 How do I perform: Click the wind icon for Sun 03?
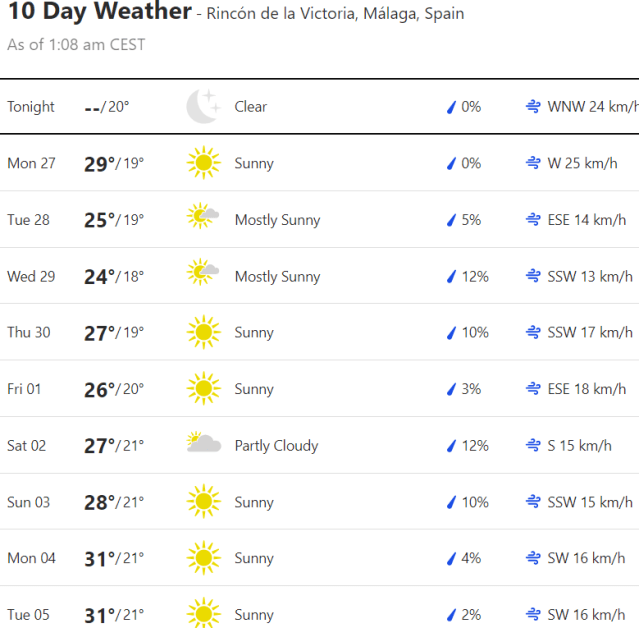(x=534, y=502)
